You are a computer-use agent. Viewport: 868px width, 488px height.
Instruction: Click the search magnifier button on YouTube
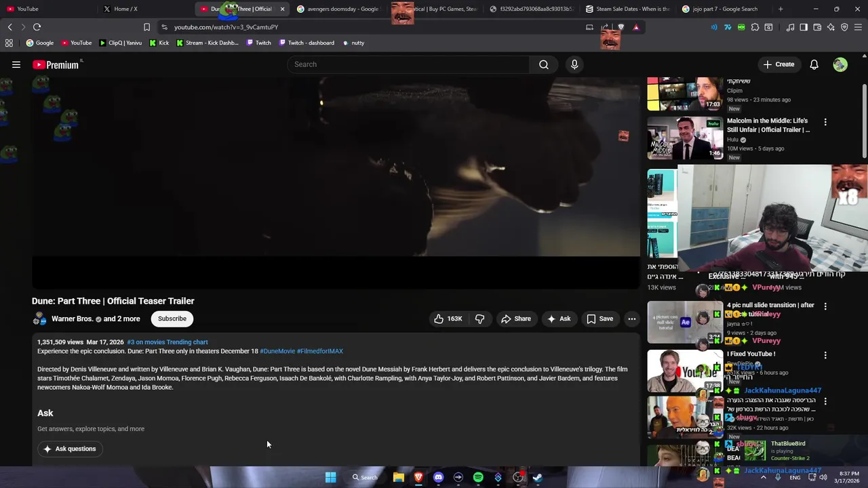(544, 64)
